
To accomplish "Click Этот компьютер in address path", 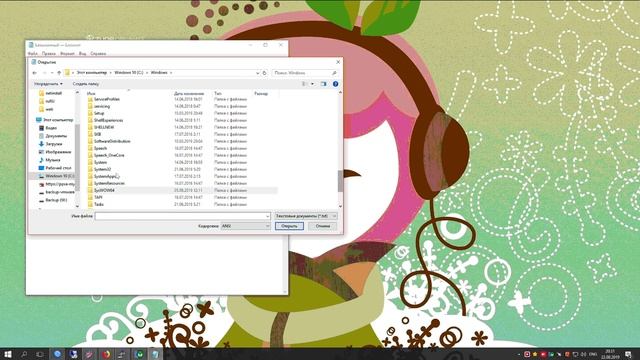I will 92,73.
